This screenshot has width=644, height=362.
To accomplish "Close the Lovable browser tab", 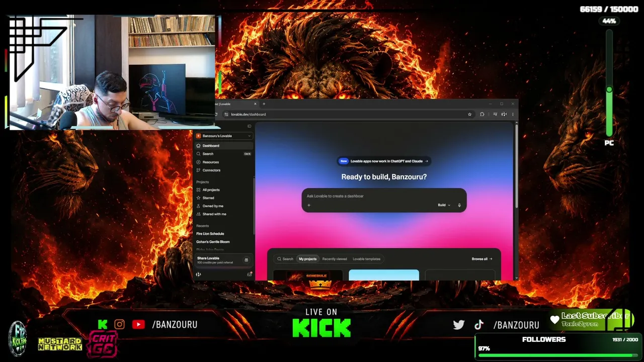I will coord(255,104).
